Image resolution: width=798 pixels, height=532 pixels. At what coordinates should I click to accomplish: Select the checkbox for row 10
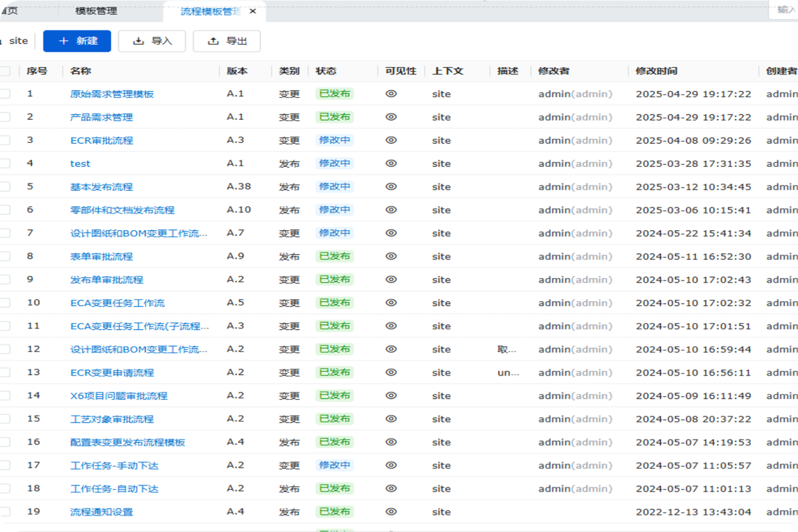(x=5, y=303)
